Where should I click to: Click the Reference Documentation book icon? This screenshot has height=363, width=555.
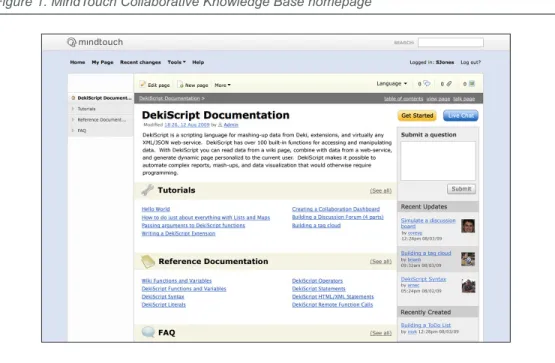coord(148,261)
